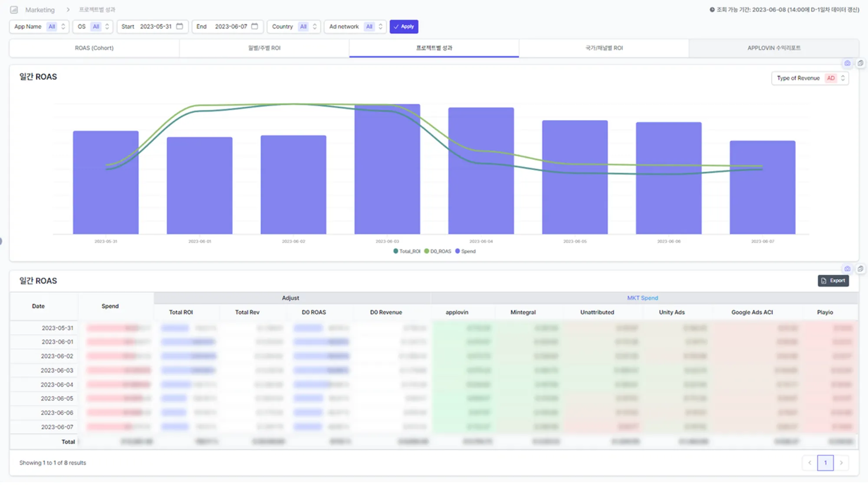Click the table panel copy icon
The image size is (868, 485).
[x=860, y=269]
